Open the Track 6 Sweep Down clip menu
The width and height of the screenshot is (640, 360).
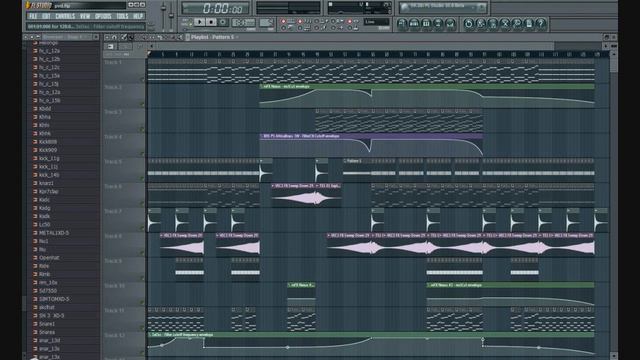click(273, 186)
